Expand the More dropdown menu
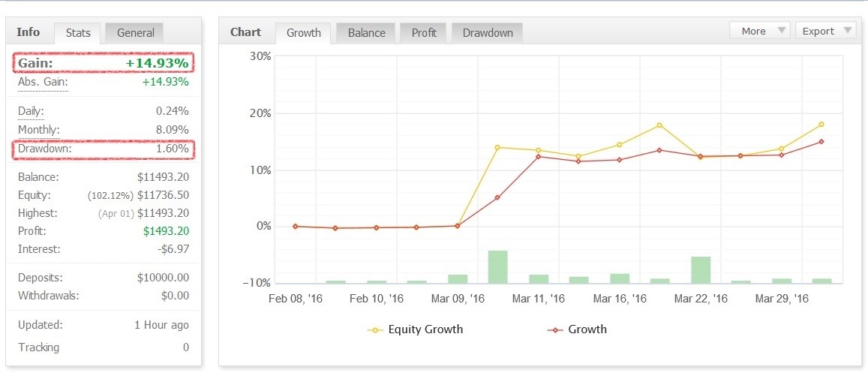The width and height of the screenshot is (868, 382). coord(760,31)
